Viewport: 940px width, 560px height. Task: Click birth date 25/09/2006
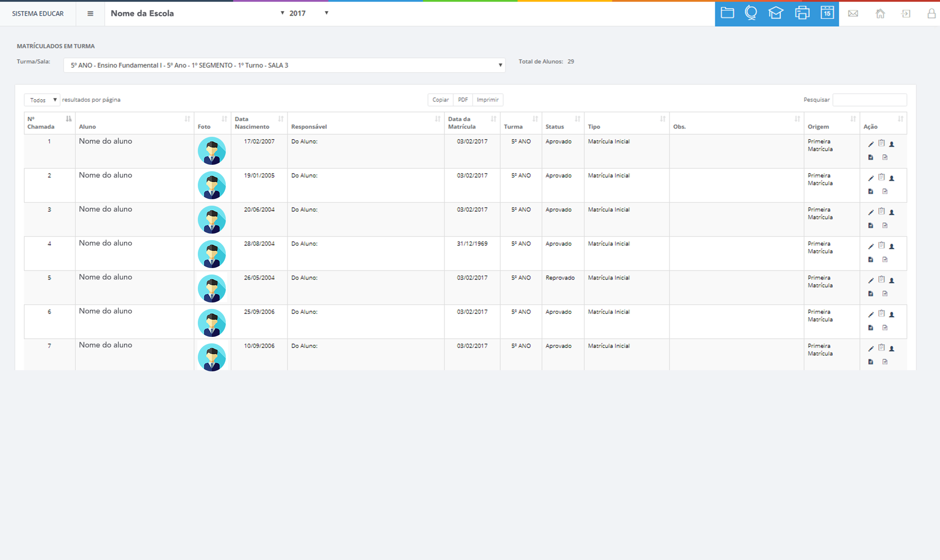(259, 312)
